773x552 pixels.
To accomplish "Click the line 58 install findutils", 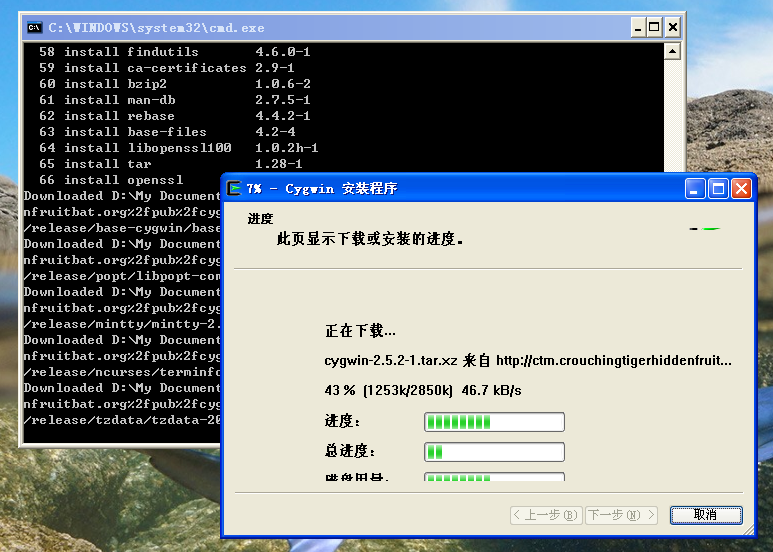I will (x=175, y=51).
